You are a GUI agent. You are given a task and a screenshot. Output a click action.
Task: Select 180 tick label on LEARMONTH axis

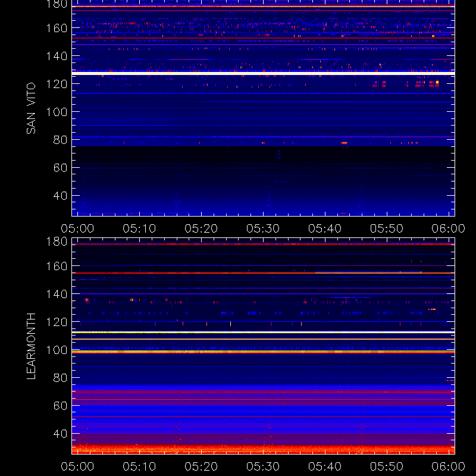coord(57,242)
